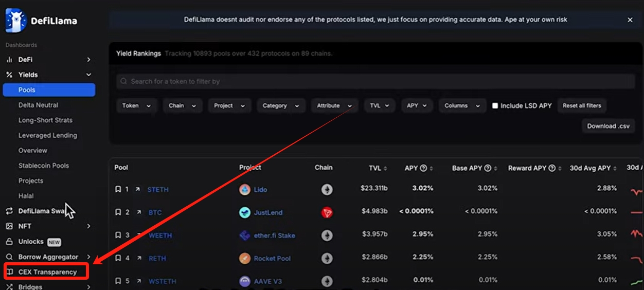Image resolution: width=644 pixels, height=290 pixels.
Task: Click Reset all filters button
Action: pos(582,105)
